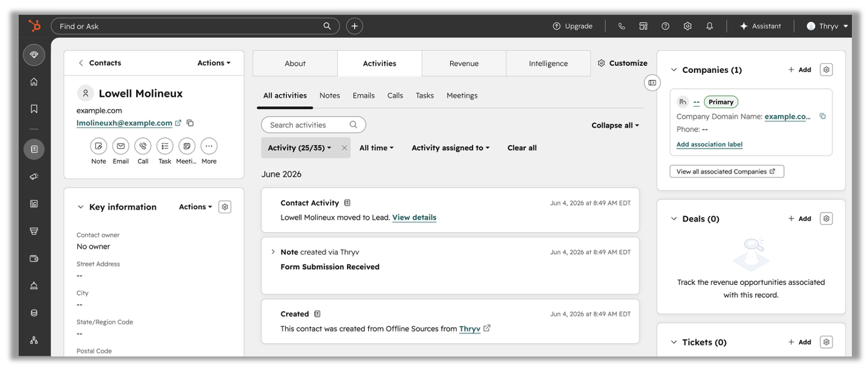Collapse the Companies (1) section
Image resolution: width=868 pixels, height=370 pixels.
click(674, 70)
